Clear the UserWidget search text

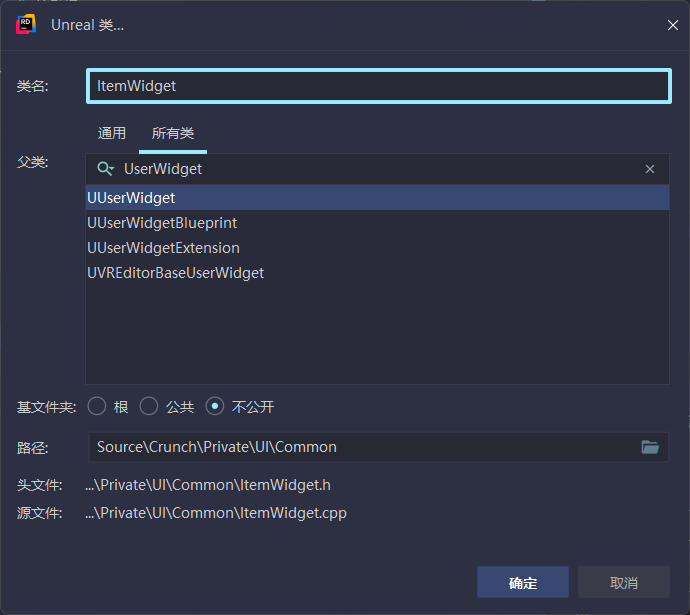[650, 169]
